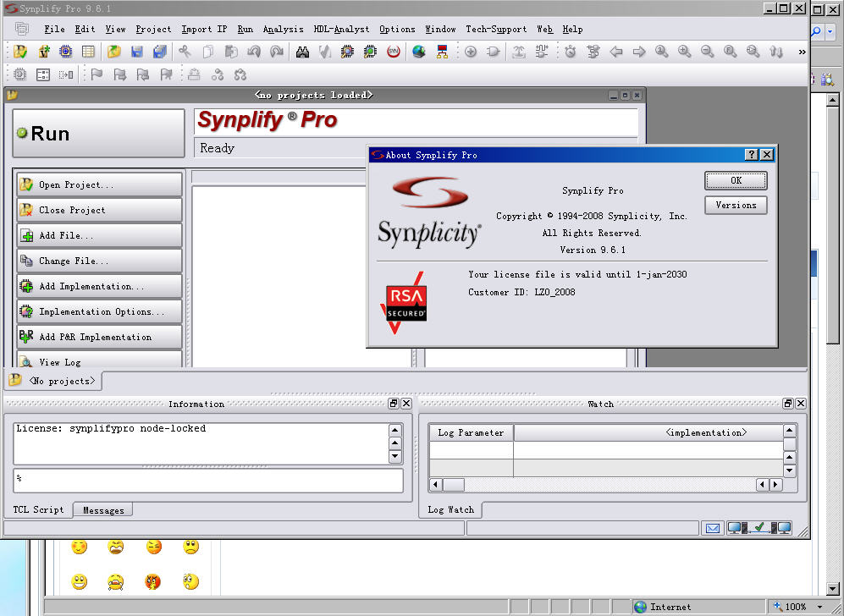Click the Internet zone indicator in status bar

(663, 607)
